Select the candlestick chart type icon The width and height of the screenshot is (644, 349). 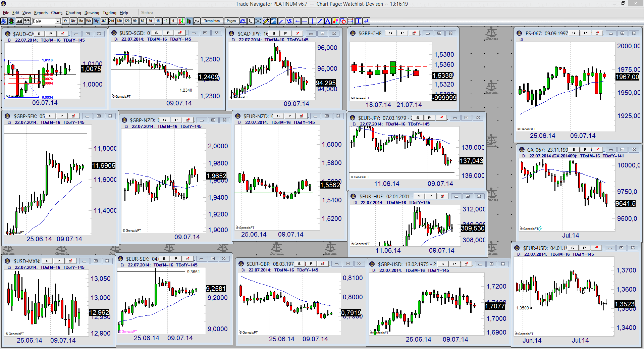coord(189,21)
